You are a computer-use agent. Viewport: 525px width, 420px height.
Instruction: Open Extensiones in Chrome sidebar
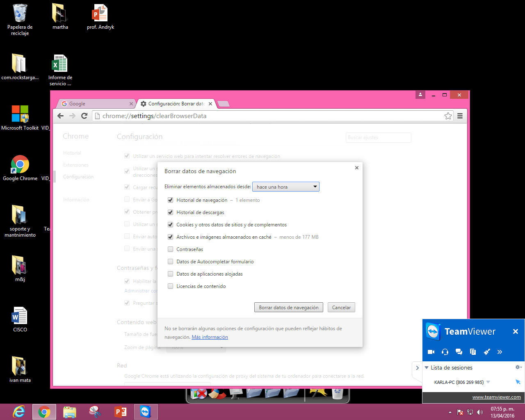76,165
